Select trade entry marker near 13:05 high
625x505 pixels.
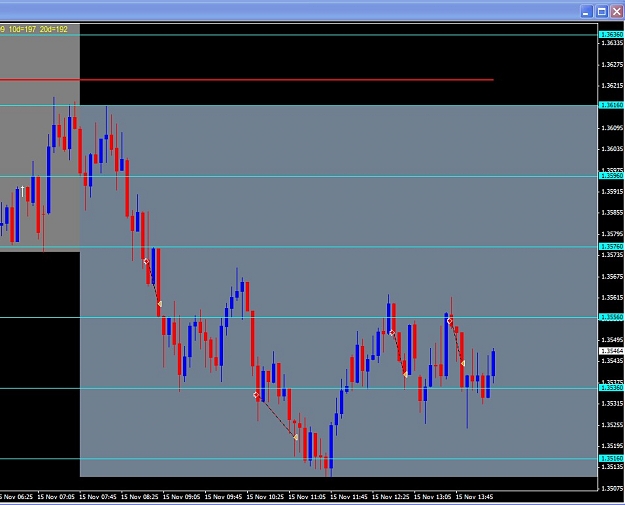tap(450, 321)
